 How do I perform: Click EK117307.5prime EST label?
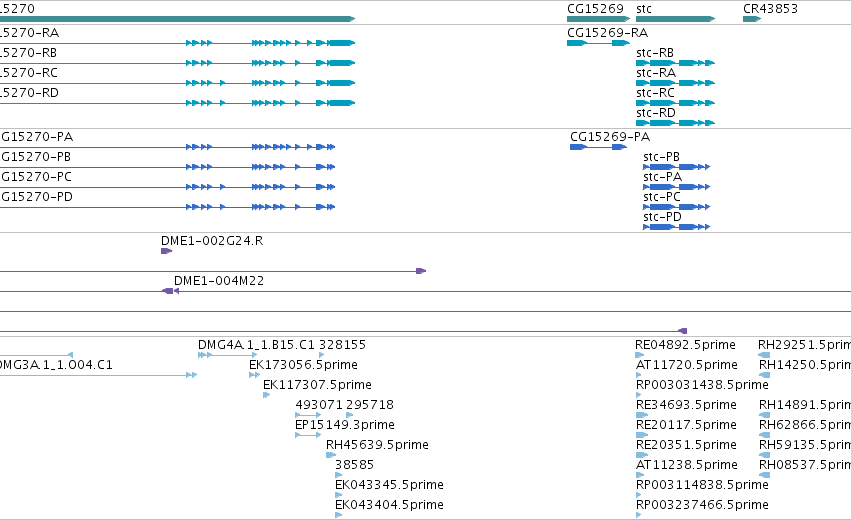coord(317,385)
